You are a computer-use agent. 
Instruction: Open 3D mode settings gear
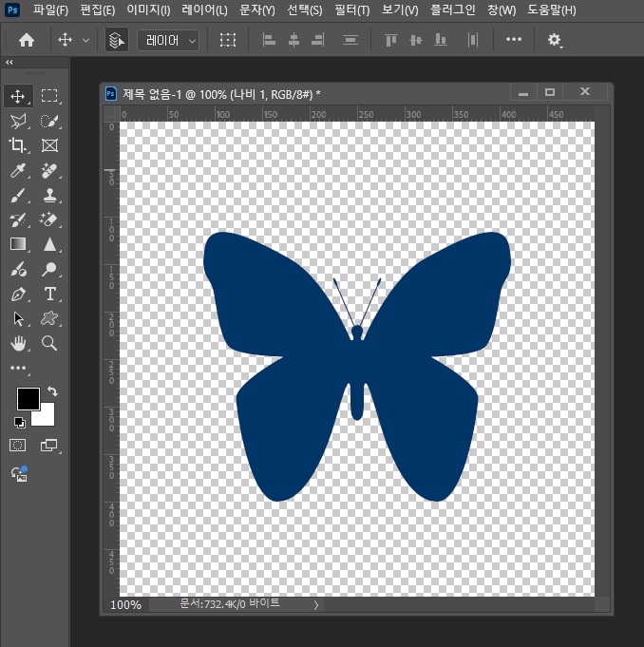[554, 40]
